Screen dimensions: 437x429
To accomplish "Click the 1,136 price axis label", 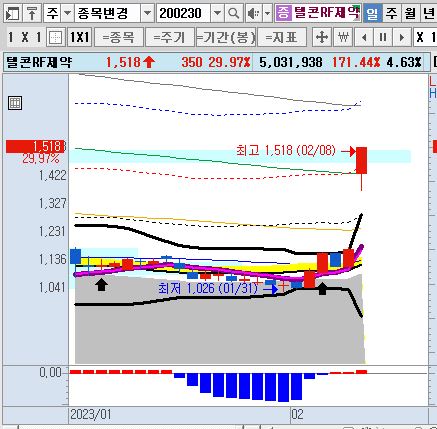I will pos(53,259).
